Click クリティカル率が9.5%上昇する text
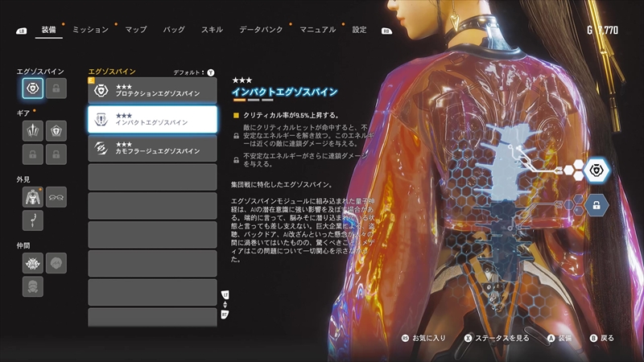644x362 pixels. pos(291,115)
